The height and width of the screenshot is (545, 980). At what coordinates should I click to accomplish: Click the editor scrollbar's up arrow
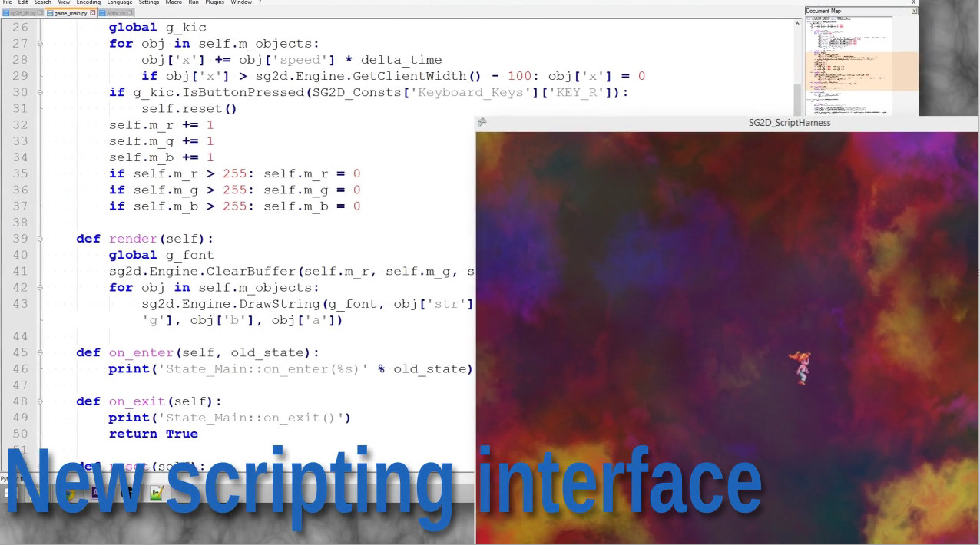click(x=796, y=23)
